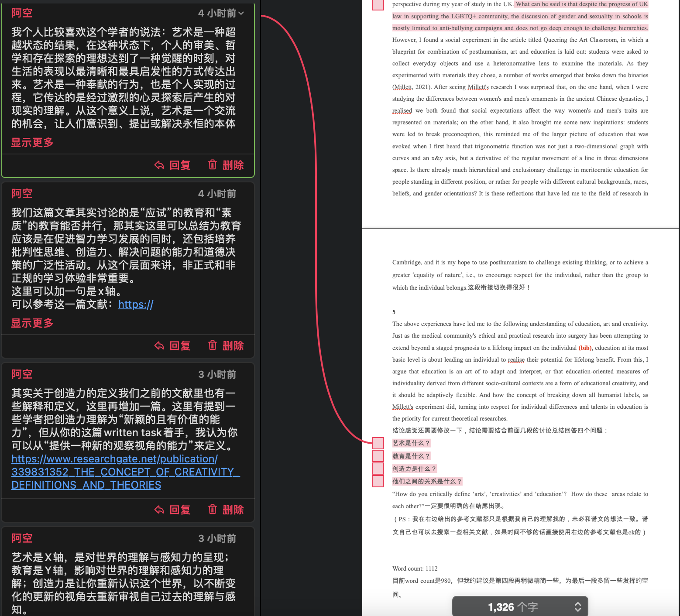Click the comment marker beside 教育是什么？
The height and width of the screenshot is (616, 680).
pos(378,456)
